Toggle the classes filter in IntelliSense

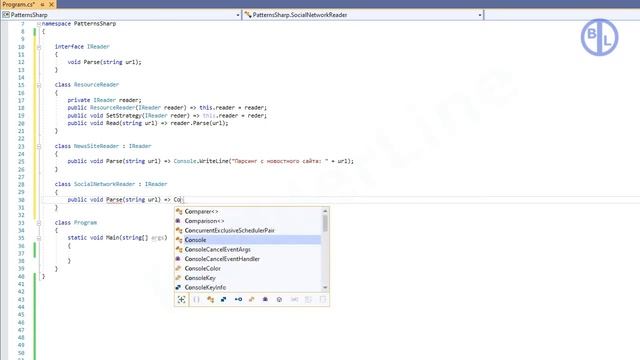210,300
